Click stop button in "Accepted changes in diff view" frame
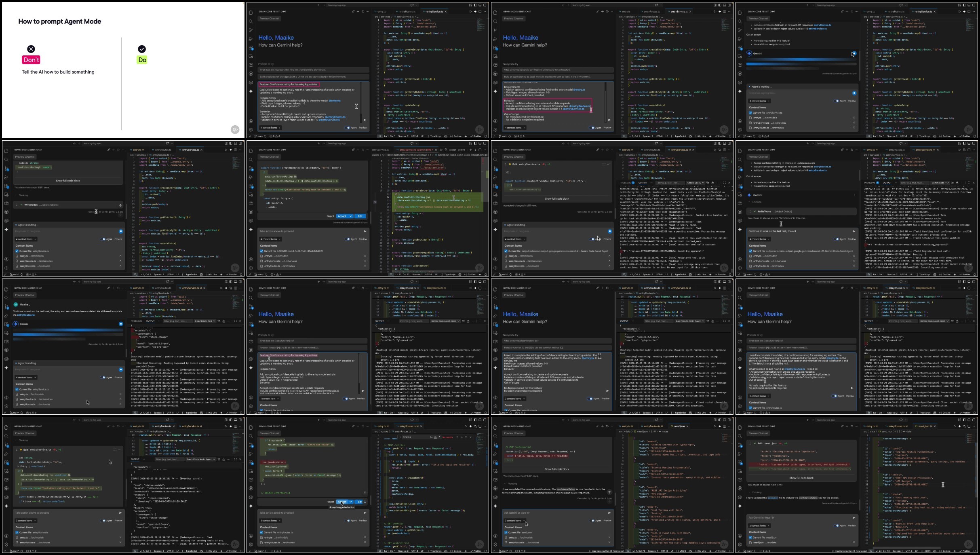The width and height of the screenshot is (980, 555). [609, 231]
